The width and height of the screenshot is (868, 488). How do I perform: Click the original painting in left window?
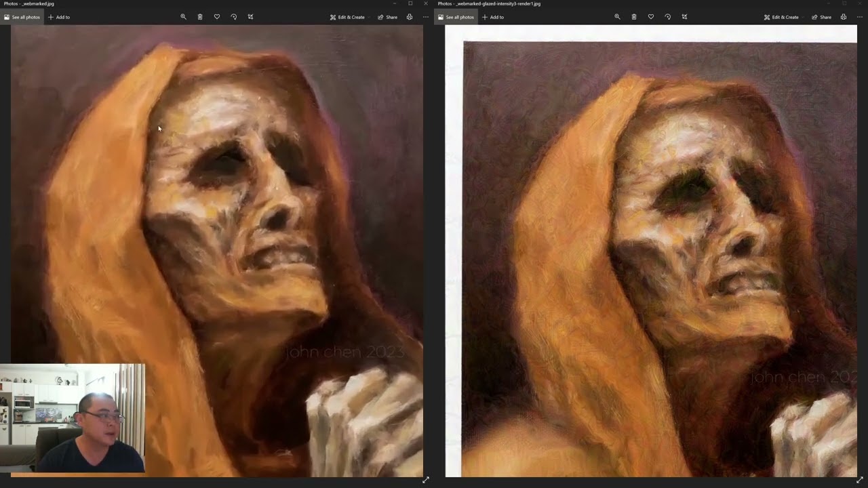point(217,251)
